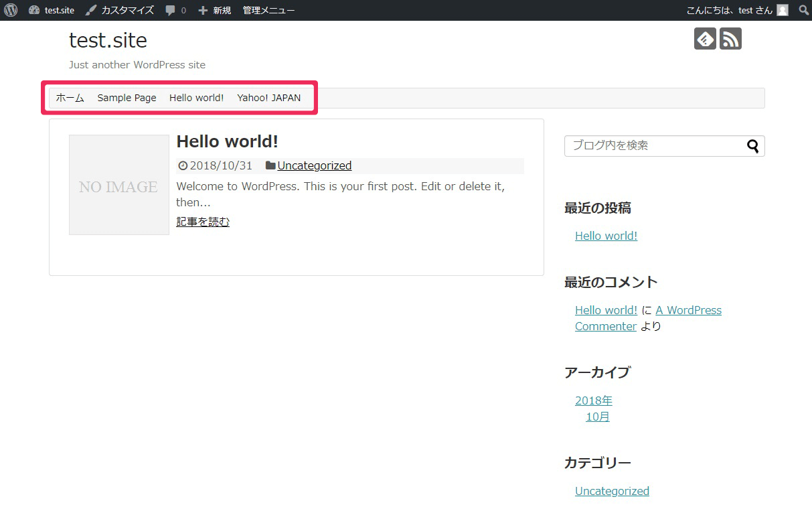Viewport: 812px width, 509px height.
Task: Submit search with the magnifier button
Action: pos(753,146)
